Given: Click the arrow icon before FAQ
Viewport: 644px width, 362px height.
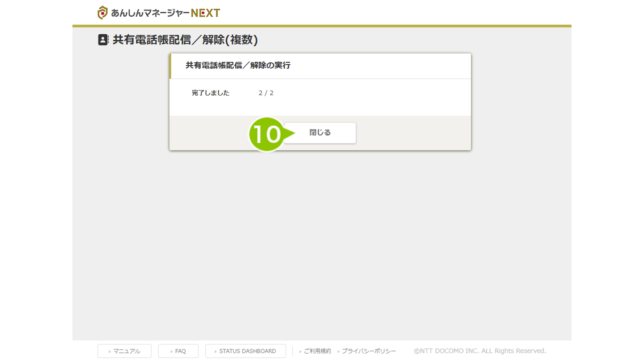Looking at the screenshot, I should pyautogui.click(x=172, y=352).
